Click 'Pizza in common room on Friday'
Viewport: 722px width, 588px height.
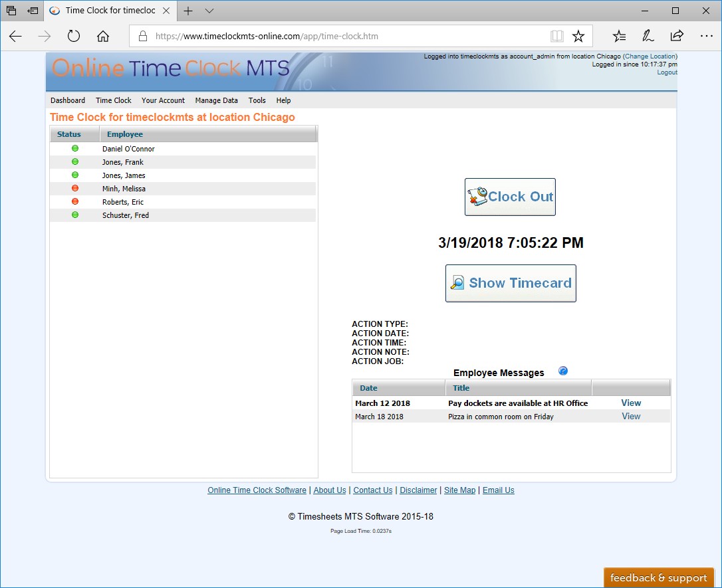point(501,417)
